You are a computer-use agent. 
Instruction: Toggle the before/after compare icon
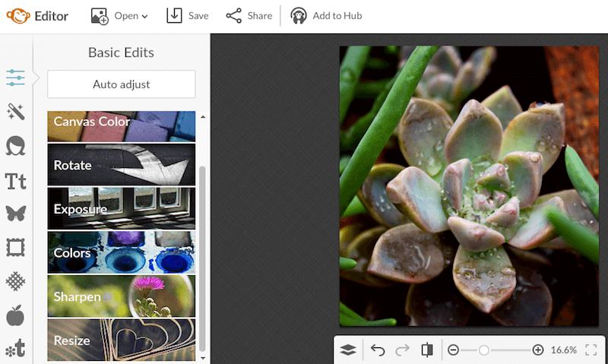(427, 350)
